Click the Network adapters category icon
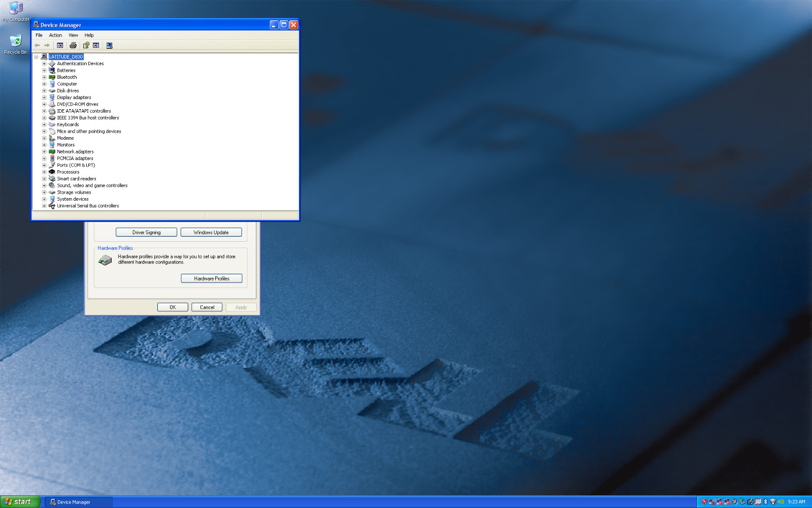The height and width of the screenshot is (508, 812). click(x=52, y=151)
